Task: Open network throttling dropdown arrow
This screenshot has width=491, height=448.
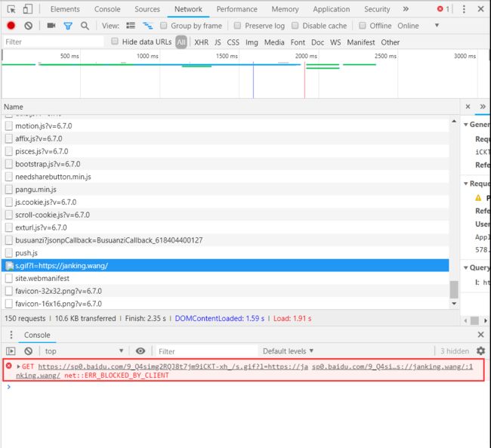Action: pyautogui.click(x=437, y=25)
